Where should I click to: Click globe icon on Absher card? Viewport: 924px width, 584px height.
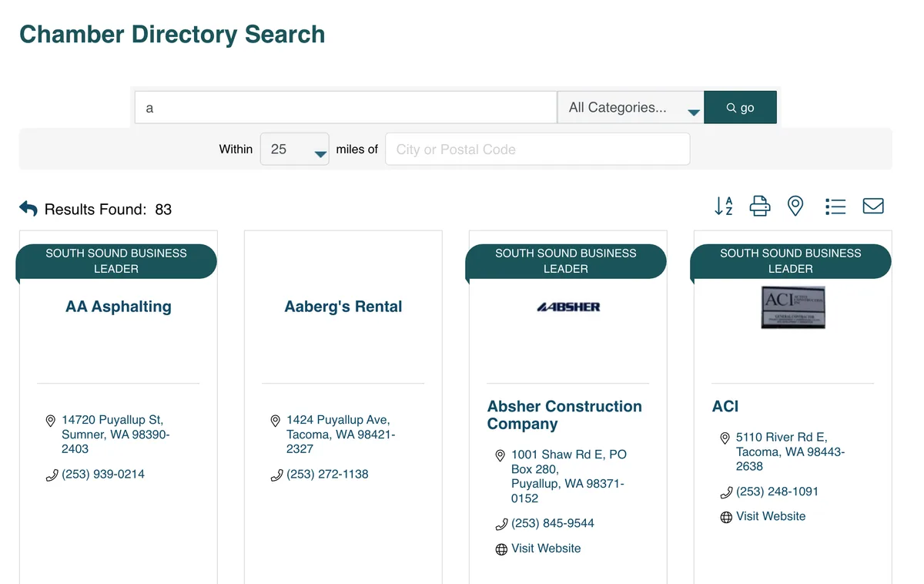coord(501,549)
